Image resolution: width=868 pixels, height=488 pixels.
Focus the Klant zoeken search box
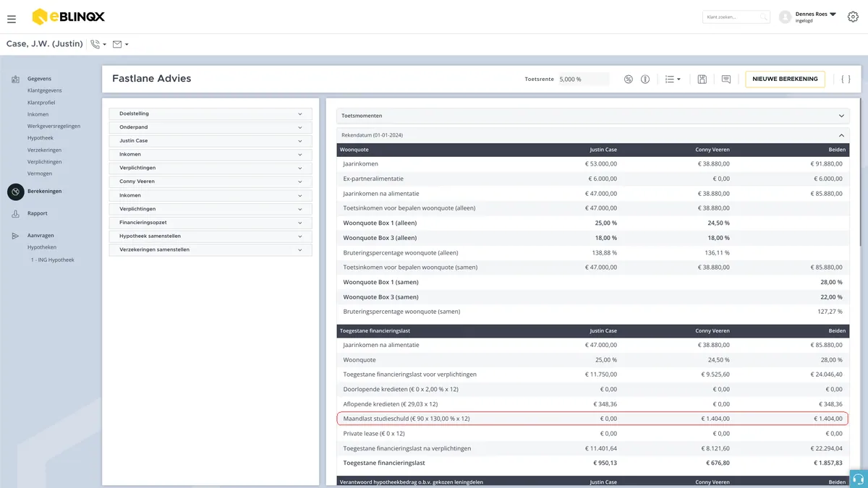[x=736, y=17]
